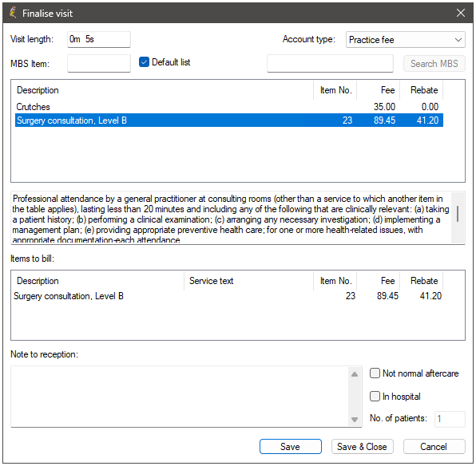The image size is (476, 466).
Task: Click Save & Close button
Action: point(362,447)
